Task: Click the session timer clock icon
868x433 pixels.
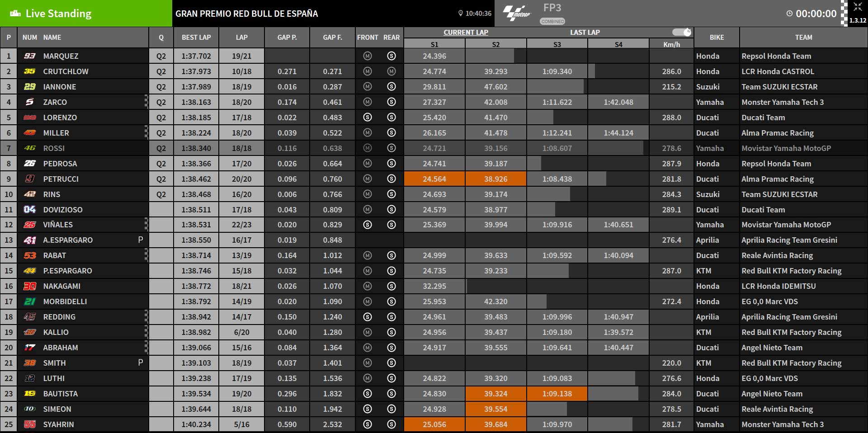Action: tap(789, 14)
